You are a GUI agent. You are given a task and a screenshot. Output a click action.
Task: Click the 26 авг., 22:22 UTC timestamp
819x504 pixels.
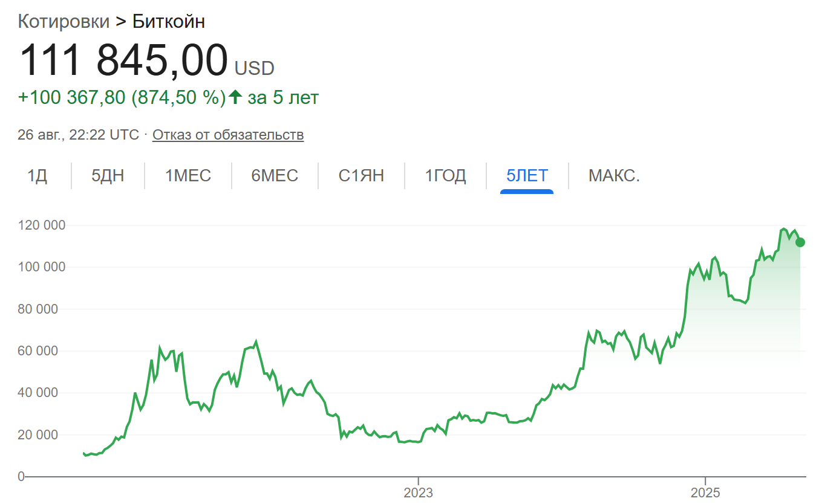tap(78, 135)
